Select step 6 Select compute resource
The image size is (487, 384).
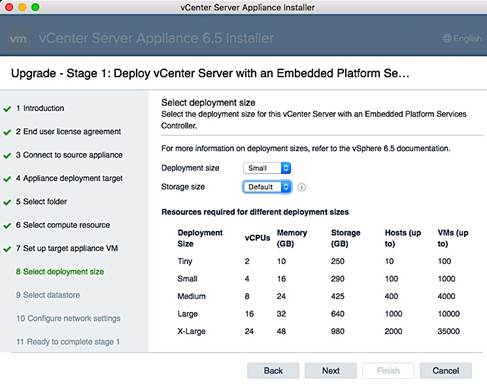pyautogui.click(x=63, y=225)
